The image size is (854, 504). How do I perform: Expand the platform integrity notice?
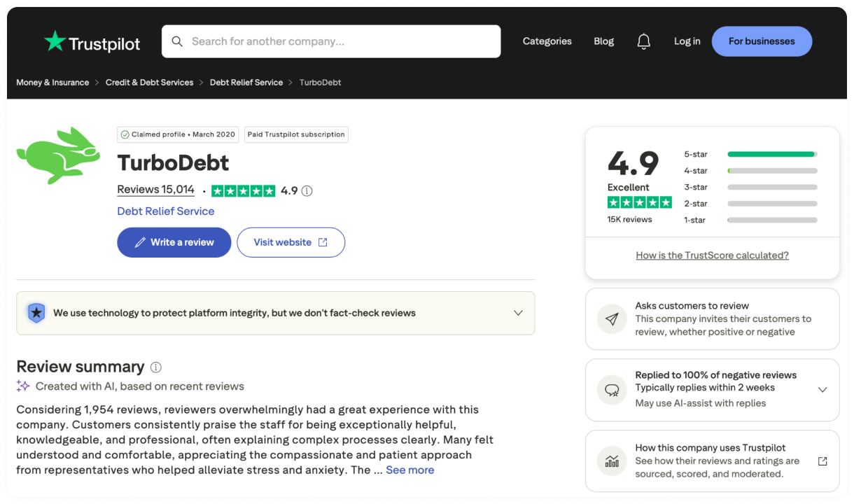pyautogui.click(x=518, y=313)
